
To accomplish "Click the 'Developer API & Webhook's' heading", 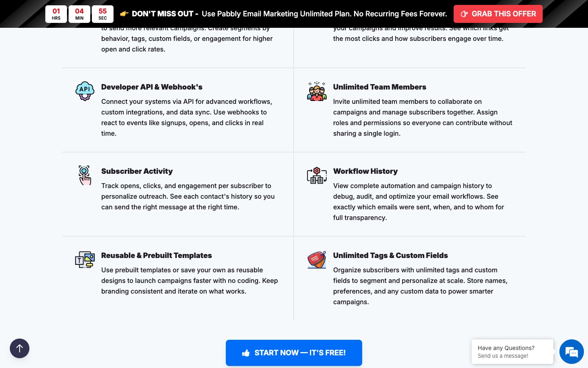I will pos(152,87).
